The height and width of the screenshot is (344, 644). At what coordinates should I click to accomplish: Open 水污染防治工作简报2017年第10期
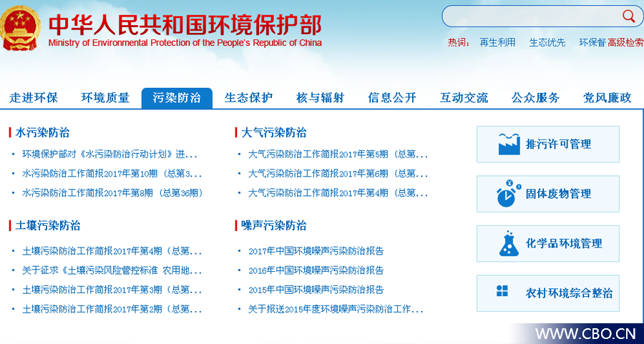pos(112,174)
